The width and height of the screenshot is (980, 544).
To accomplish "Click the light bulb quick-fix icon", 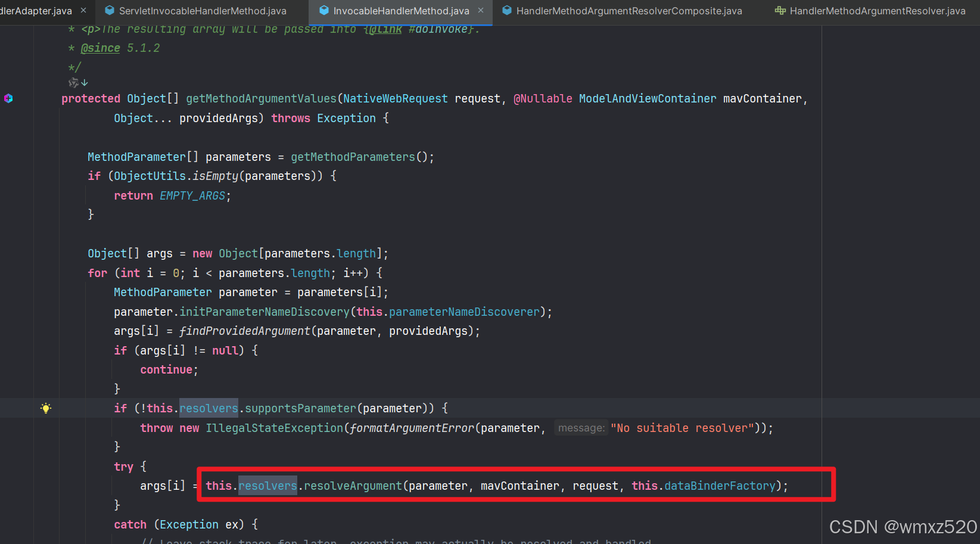I will pyautogui.click(x=46, y=408).
